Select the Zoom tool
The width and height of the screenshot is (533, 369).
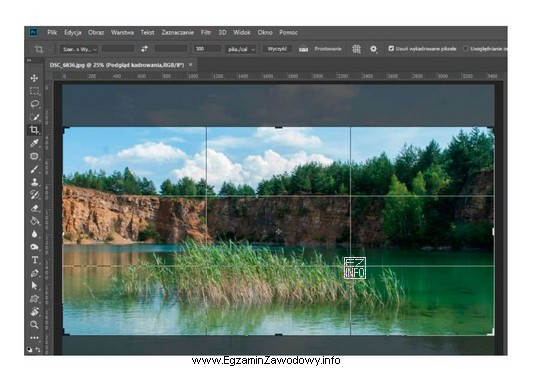[34, 324]
